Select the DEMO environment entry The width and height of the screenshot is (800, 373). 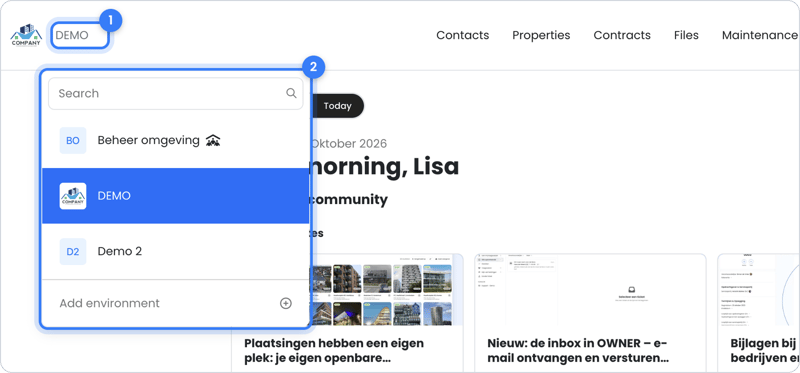pos(176,196)
